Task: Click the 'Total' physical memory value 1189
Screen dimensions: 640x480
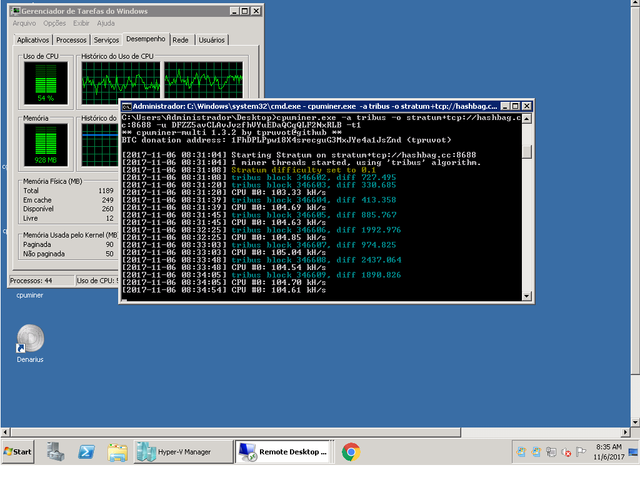Action: pyautogui.click(x=106, y=191)
